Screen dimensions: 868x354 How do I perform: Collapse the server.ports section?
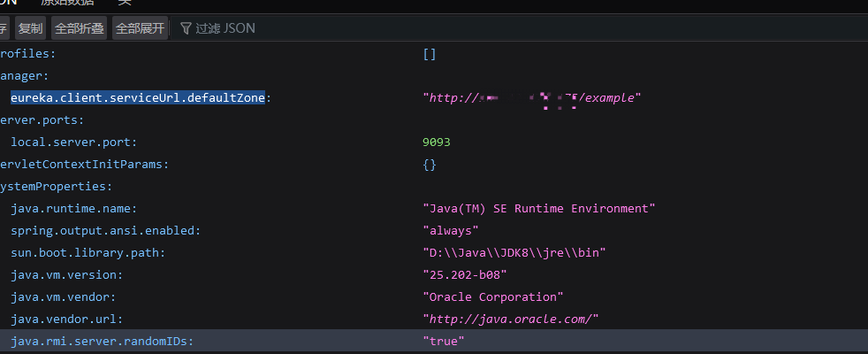tap(42, 119)
